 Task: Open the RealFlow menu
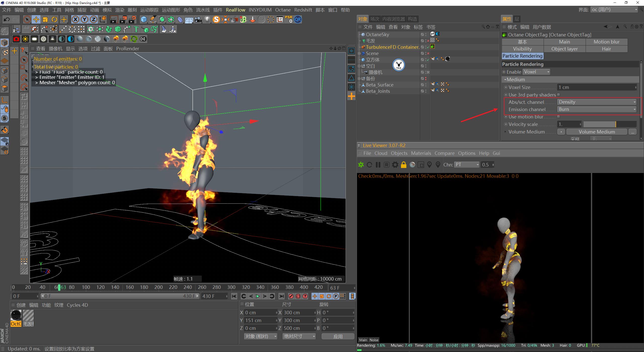tap(235, 10)
